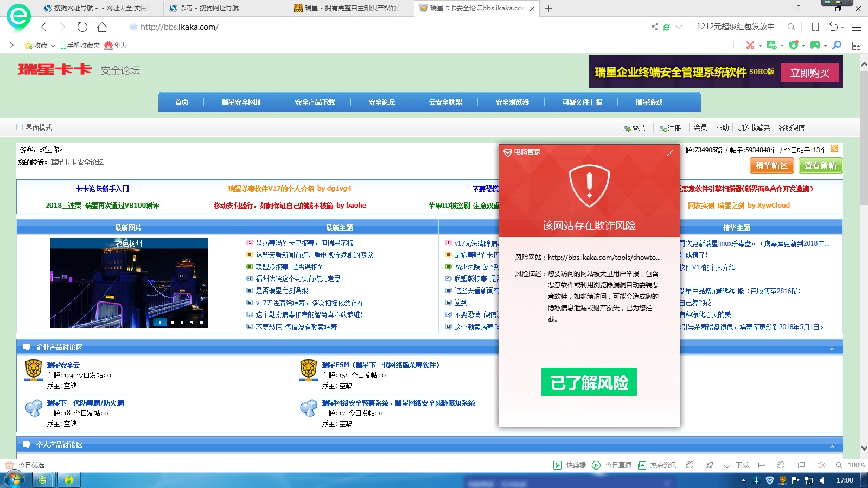Click the blue key password manager icon
Viewport: 868px width, 488px height.
(x=837, y=45)
